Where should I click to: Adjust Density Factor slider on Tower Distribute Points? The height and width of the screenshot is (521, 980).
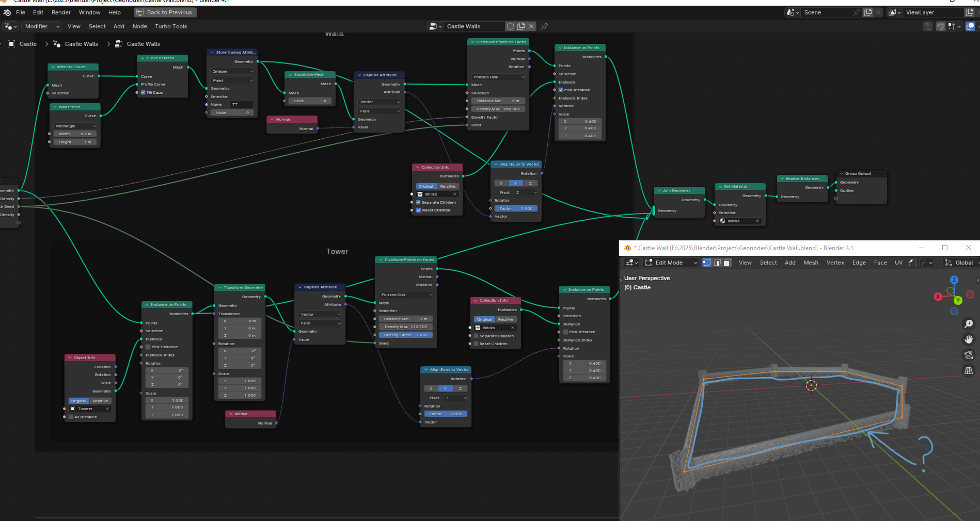406,335
